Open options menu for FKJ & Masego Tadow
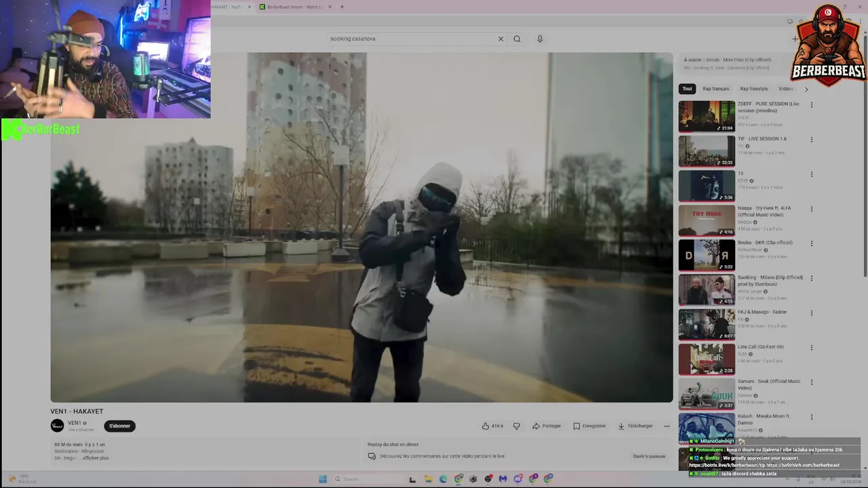868x488 pixels. point(811,312)
